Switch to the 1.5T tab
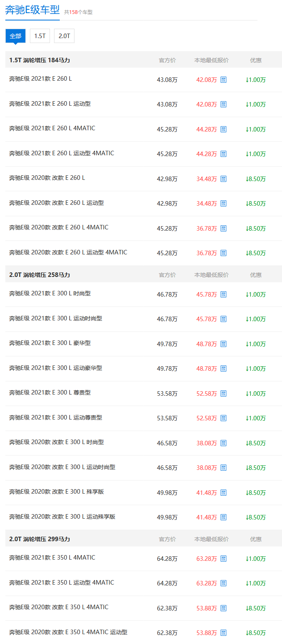 [40, 36]
